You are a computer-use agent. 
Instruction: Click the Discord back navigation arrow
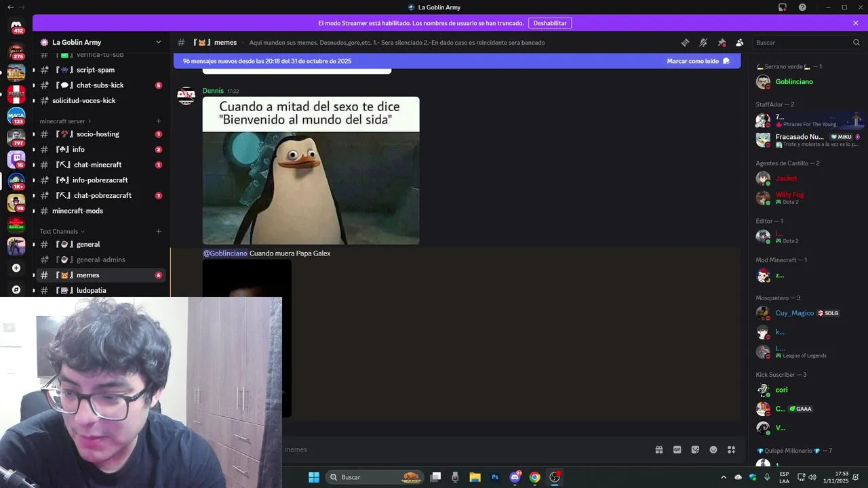pyautogui.click(x=10, y=7)
